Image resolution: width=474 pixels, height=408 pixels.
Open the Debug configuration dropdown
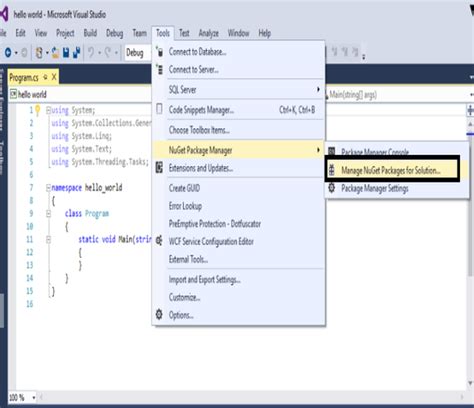138,53
